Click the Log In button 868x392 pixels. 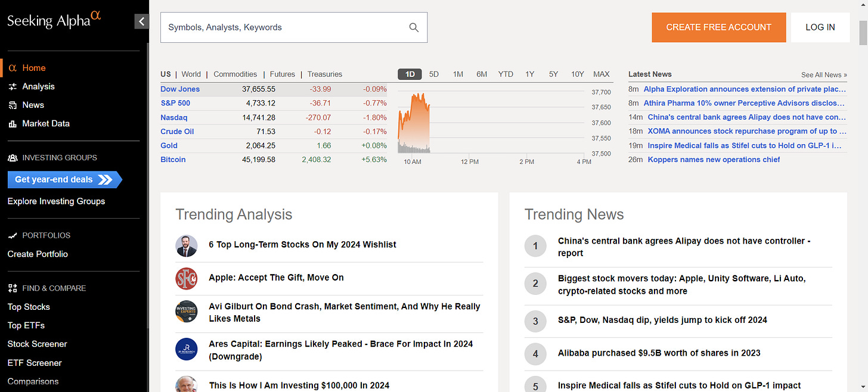tap(820, 27)
